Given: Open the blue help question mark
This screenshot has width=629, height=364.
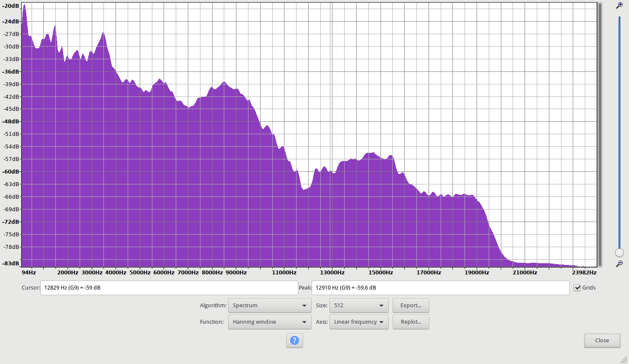Looking at the screenshot, I should [x=294, y=341].
